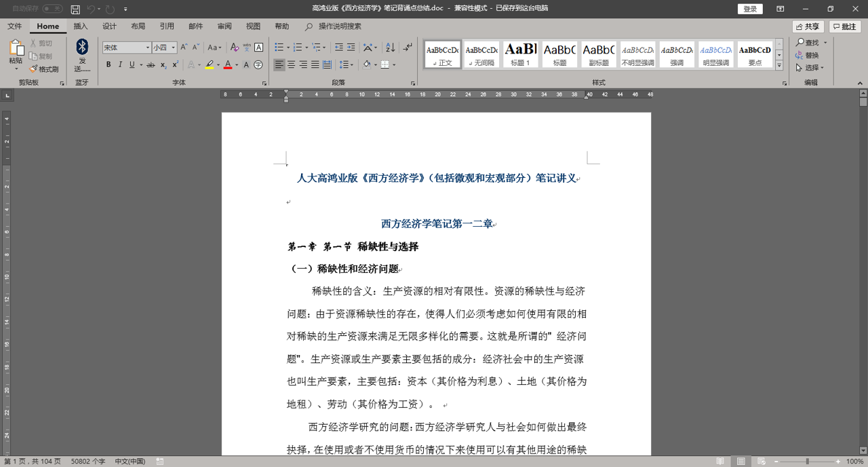This screenshot has height=467, width=868.
Task: Click the yellow text highlight color button
Action: (210, 65)
